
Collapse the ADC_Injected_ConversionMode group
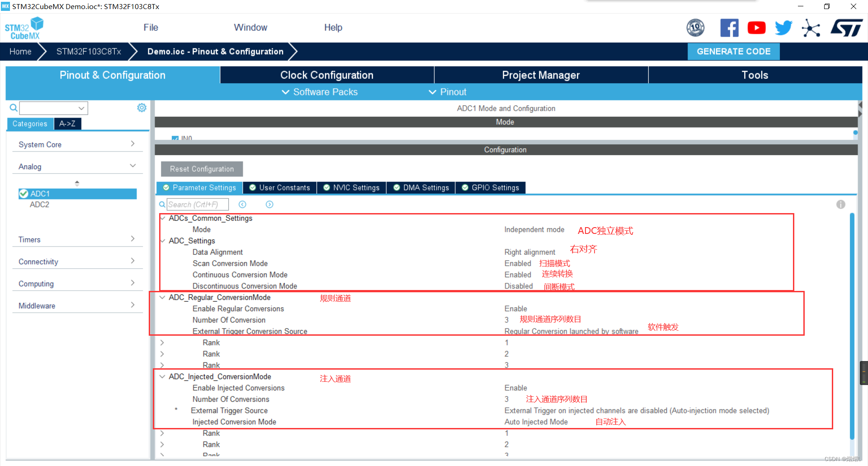tap(162, 376)
